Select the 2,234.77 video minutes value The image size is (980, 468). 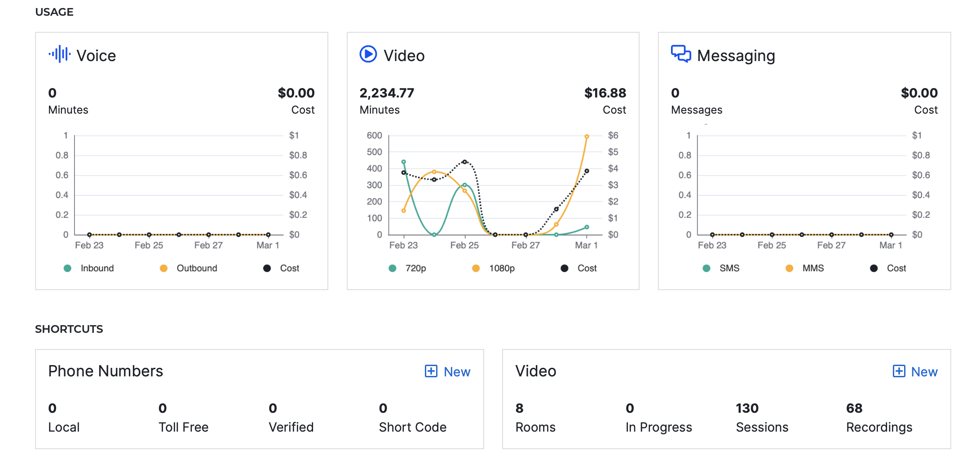click(x=387, y=93)
